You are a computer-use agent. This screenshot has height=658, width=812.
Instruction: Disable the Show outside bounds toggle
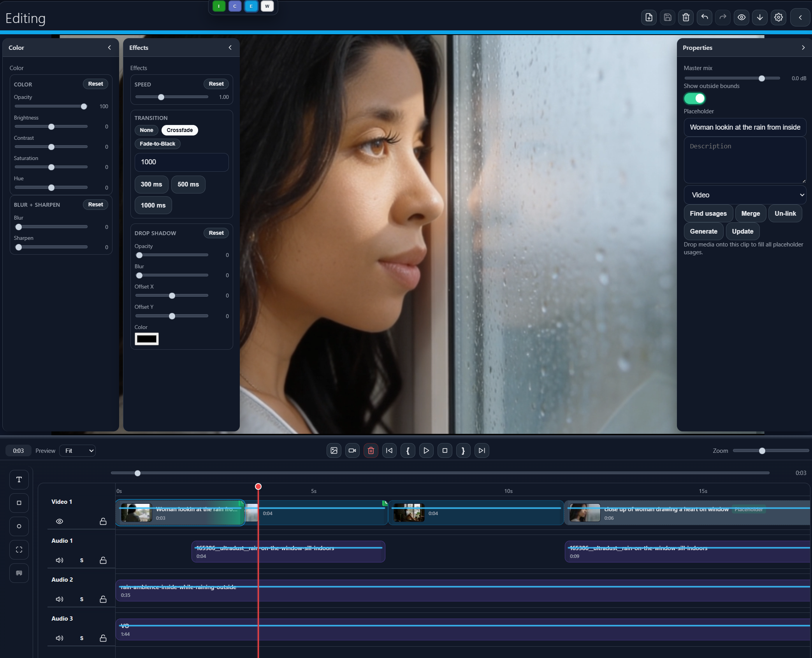[694, 98]
